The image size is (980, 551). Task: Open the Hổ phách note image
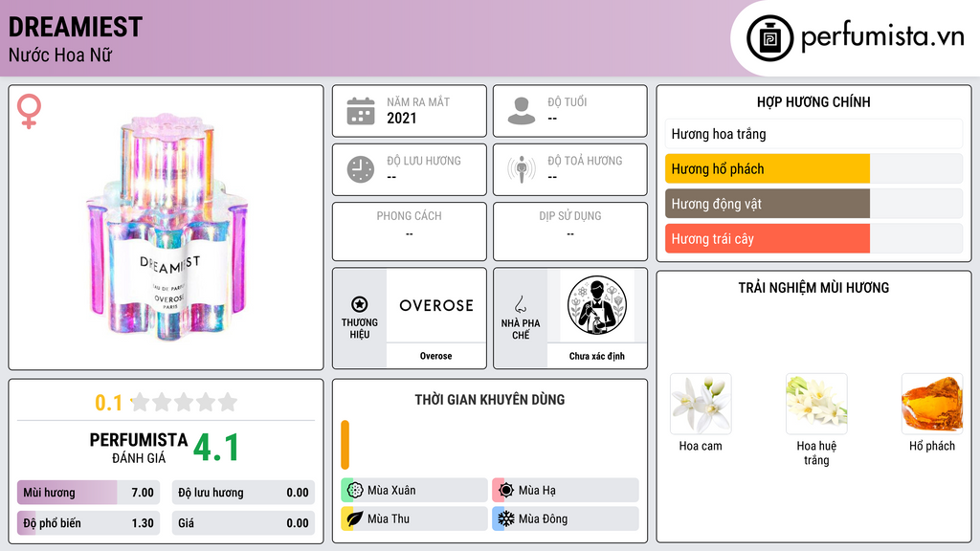(932, 405)
